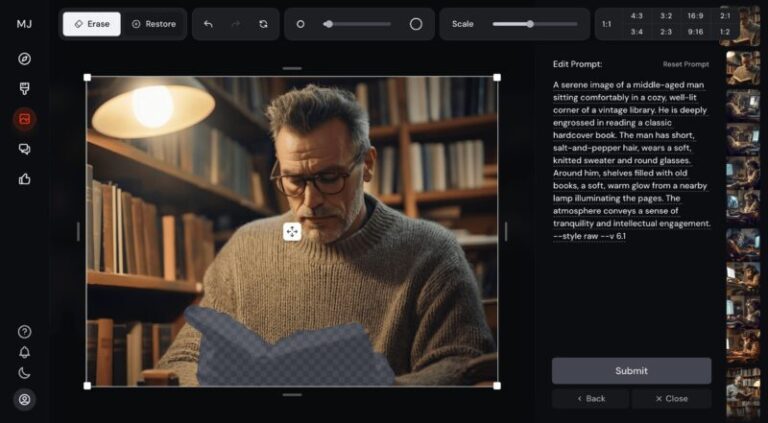Select the Erase mode
This screenshot has width=768, height=423.
tap(92, 24)
